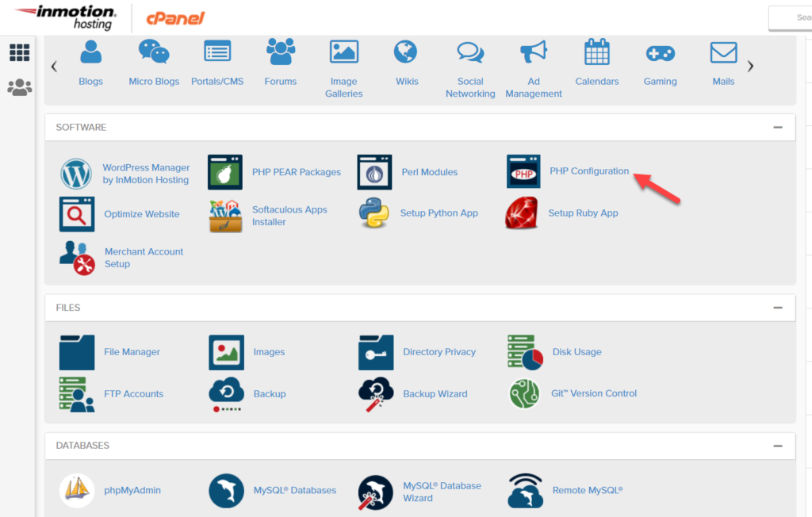Click the Perl Modules onion icon

374,172
